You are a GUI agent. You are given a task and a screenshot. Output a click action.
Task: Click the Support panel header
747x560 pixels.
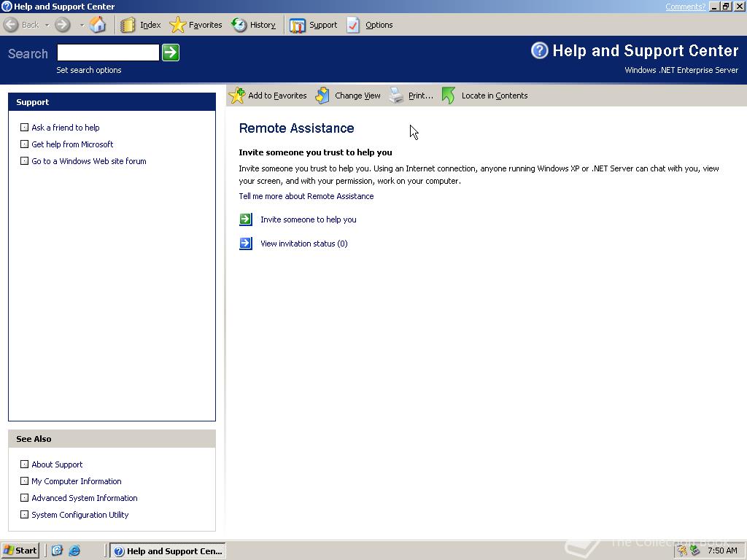point(112,102)
